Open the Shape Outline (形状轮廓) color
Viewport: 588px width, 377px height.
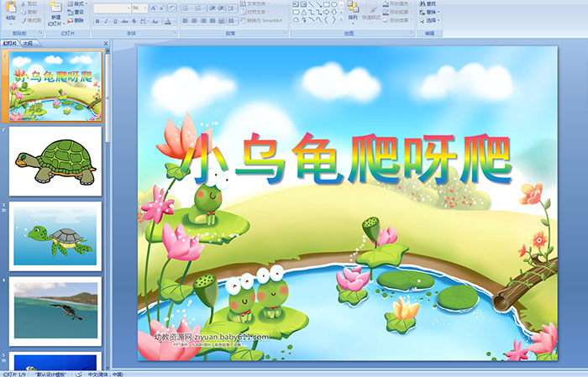pos(397,12)
